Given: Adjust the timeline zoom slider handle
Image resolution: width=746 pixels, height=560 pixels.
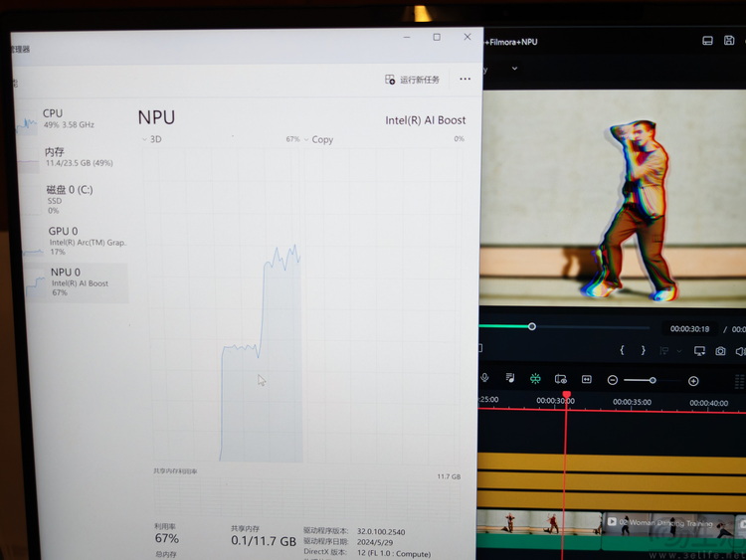Looking at the screenshot, I should coord(653,380).
